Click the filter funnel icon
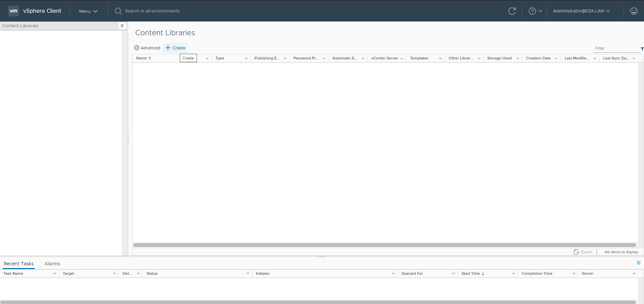The height and width of the screenshot is (304, 644). (x=642, y=49)
